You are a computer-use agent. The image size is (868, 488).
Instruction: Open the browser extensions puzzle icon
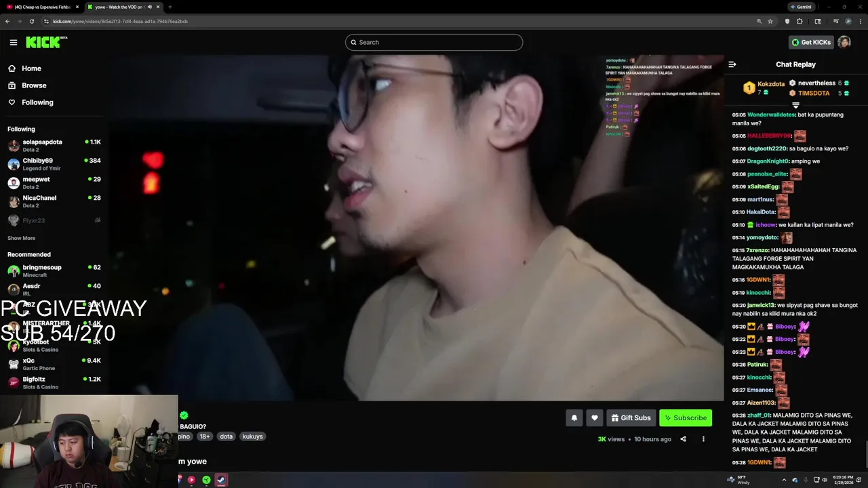pyautogui.click(x=800, y=21)
